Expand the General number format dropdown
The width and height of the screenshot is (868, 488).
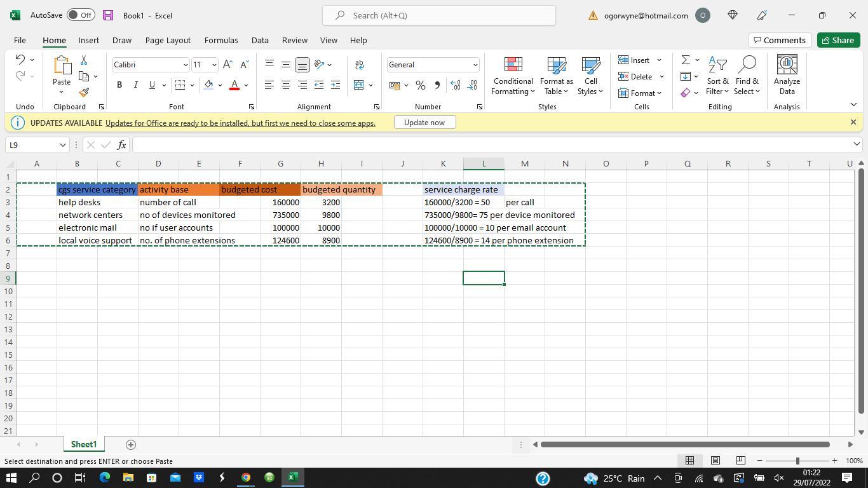click(475, 65)
